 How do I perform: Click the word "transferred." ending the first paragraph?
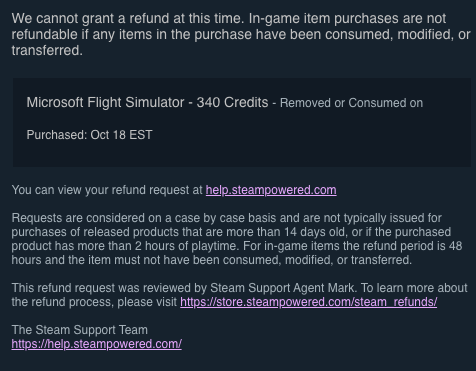(x=47, y=51)
